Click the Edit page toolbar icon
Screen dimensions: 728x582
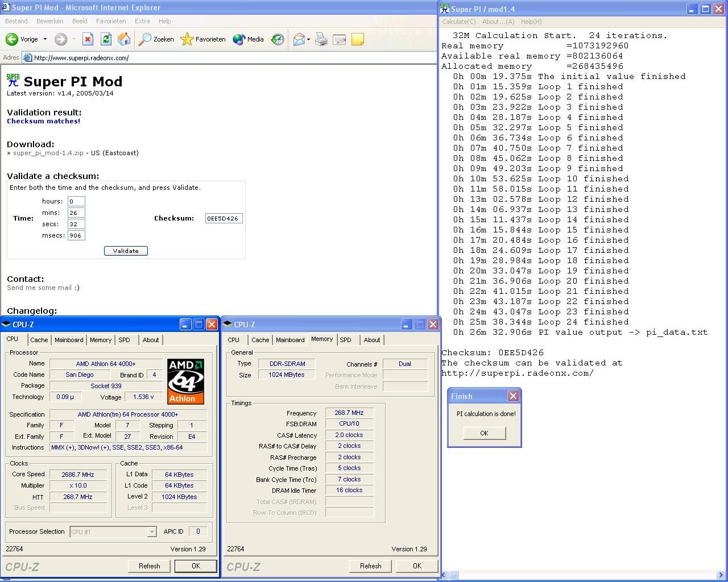point(340,39)
